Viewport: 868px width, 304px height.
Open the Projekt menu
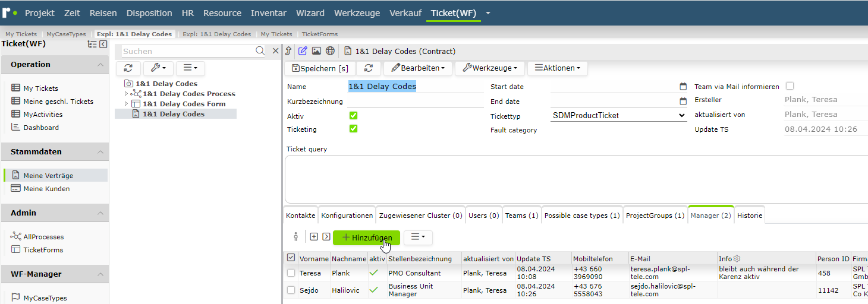click(40, 13)
